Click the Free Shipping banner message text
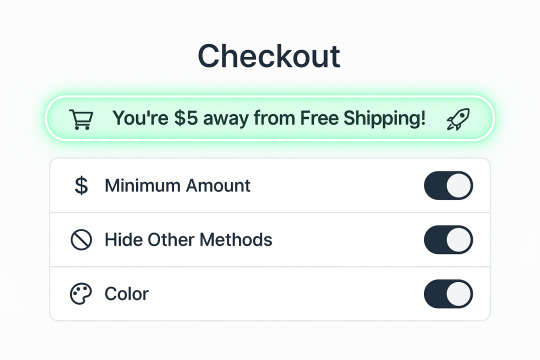The width and height of the screenshot is (540, 360). (269, 118)
